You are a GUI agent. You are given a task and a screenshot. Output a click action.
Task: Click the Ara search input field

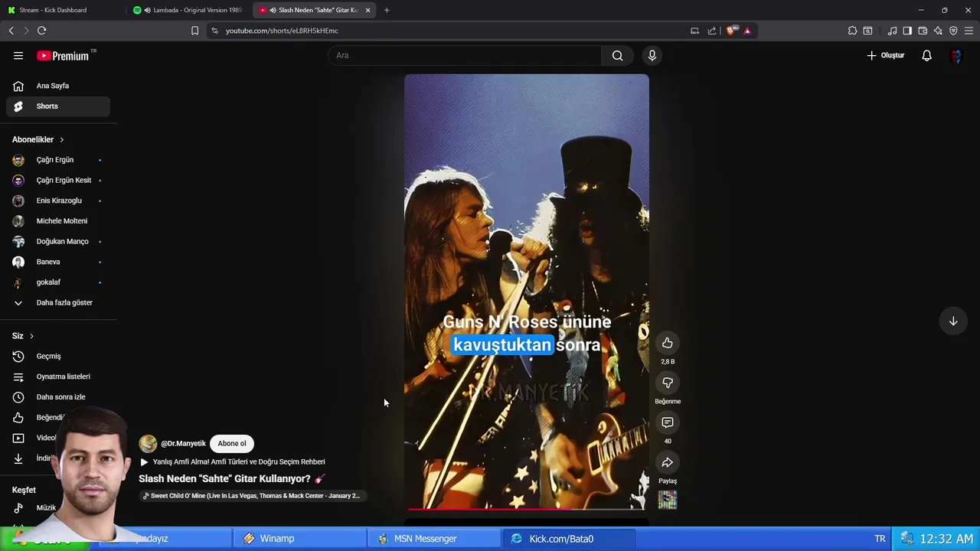pos(465,55)
